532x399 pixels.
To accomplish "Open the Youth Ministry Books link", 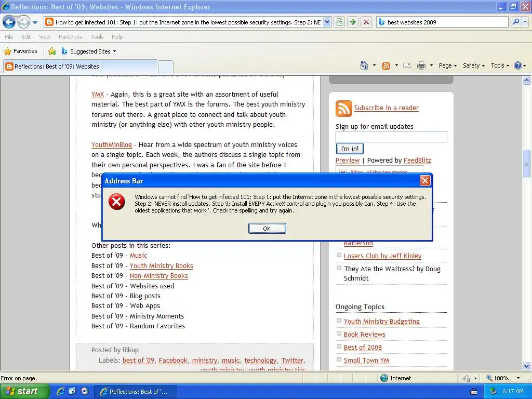I will pyautogui.click(x=161, y=265).
